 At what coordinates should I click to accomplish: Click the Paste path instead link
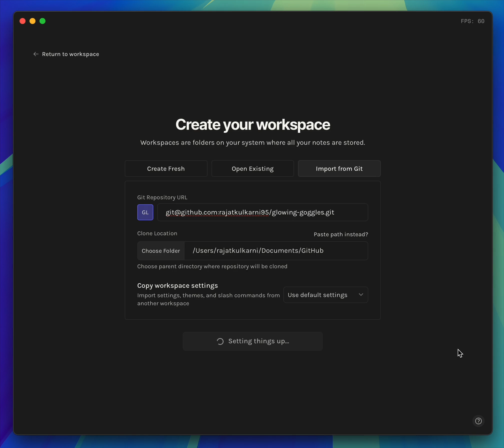click(x=341, y=234)
